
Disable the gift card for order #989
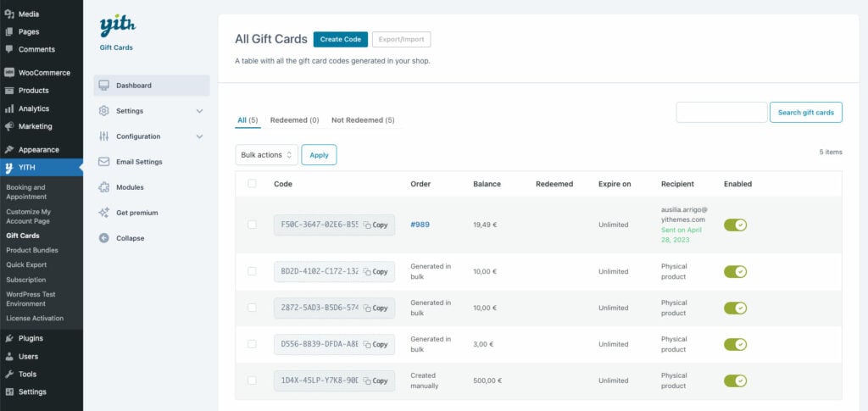[x=735, y=225]
